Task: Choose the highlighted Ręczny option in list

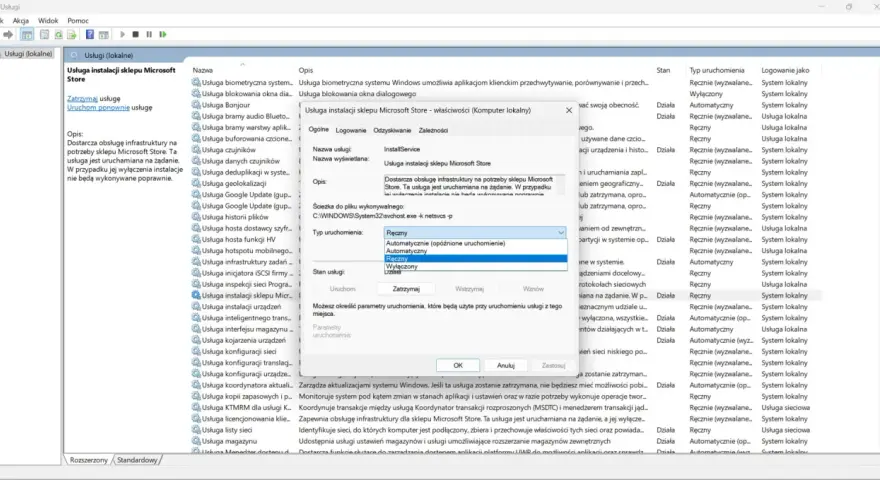Action: pyautogui.click(x=475, y=259)
